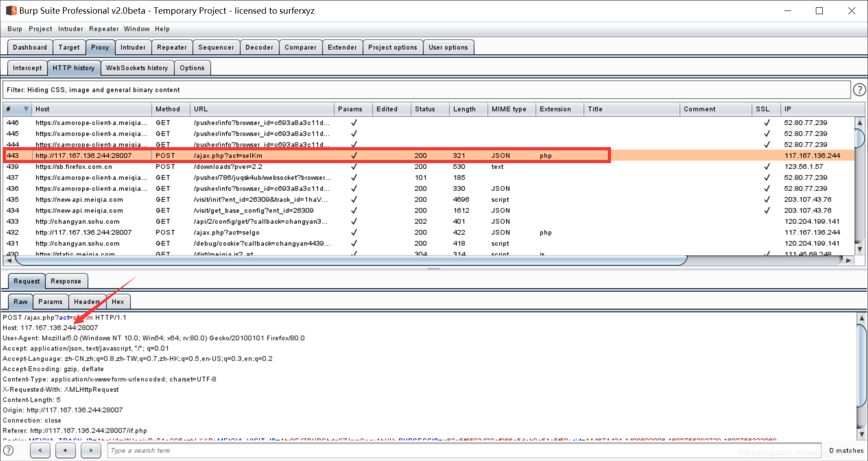Select the Request tab
The width and height of the screenshot is (868, 461).
(x=27, y=281)
